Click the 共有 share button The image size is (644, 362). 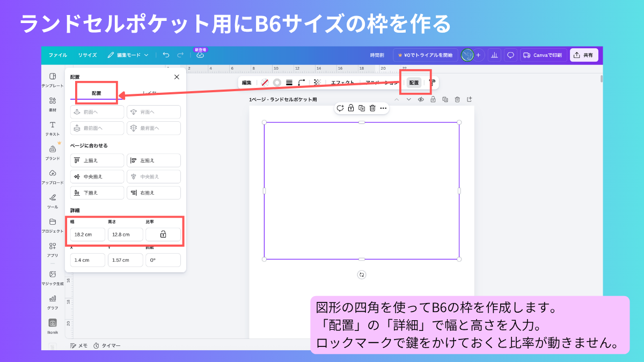pyautogui.click(x=584, y=55)
